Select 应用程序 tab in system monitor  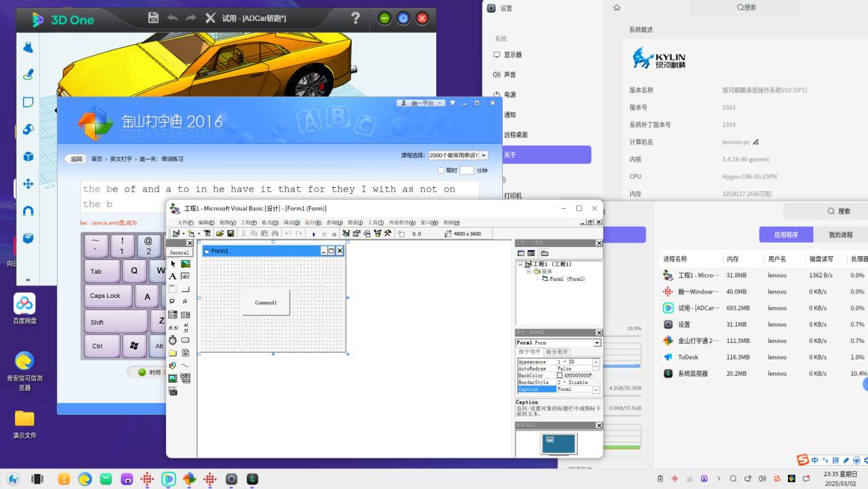pyautogui.click(x=786, y=235)
